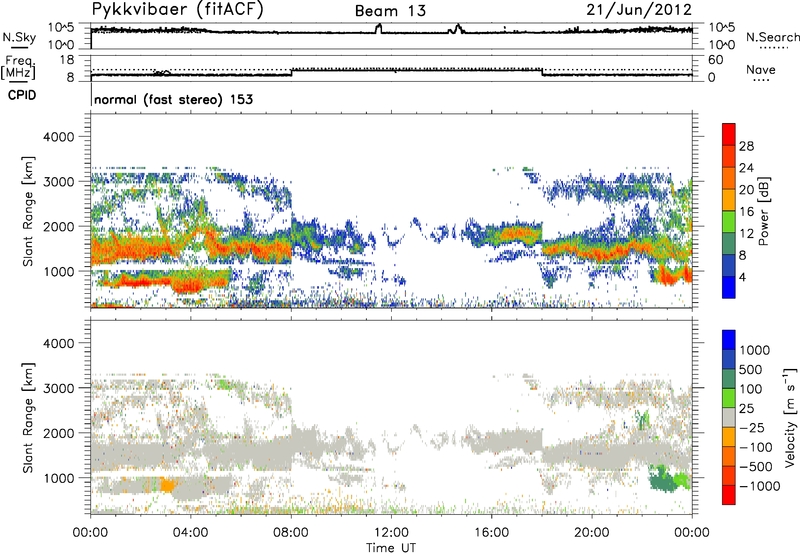Click the '12:00' time axis tick label
Viewport: 800px width, 554px height.
[391, 533]
